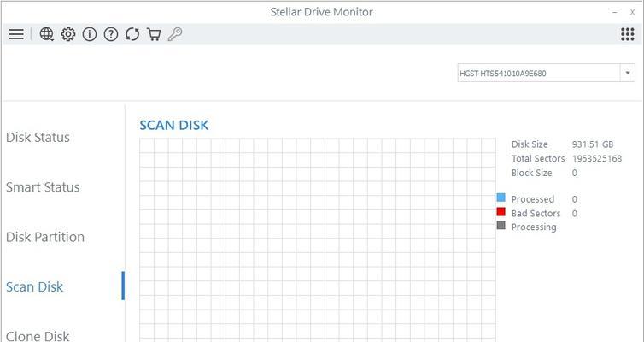The height and width of the screenshot is (342, 644).
Task: Open the apps grid icon
Action: pos(628,34)
